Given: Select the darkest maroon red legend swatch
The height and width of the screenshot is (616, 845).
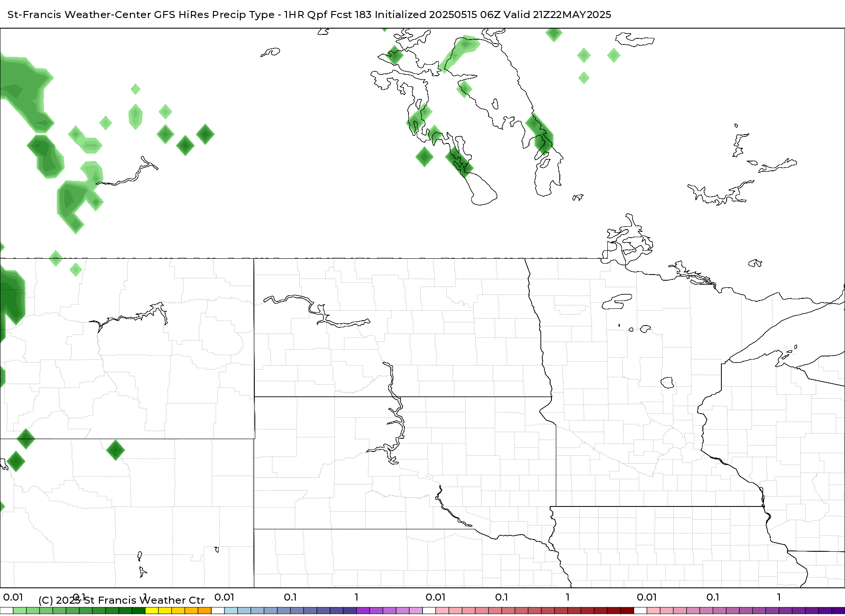Looking at the screenshot, I should click(x=627, y=611).
